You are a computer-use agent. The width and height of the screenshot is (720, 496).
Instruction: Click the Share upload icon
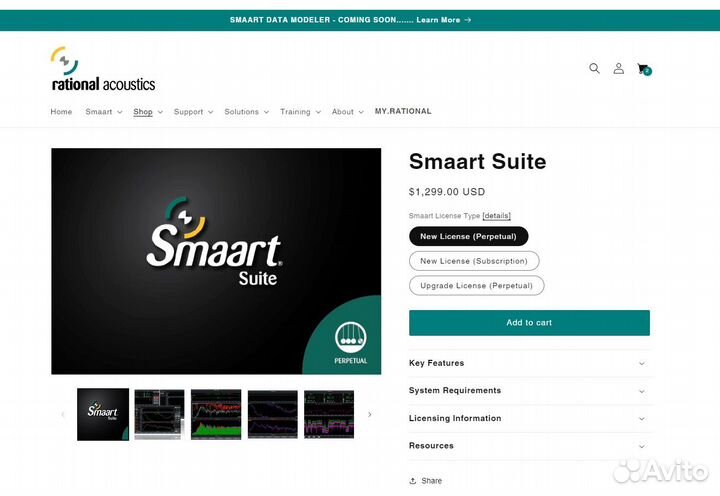pos(413,481)
